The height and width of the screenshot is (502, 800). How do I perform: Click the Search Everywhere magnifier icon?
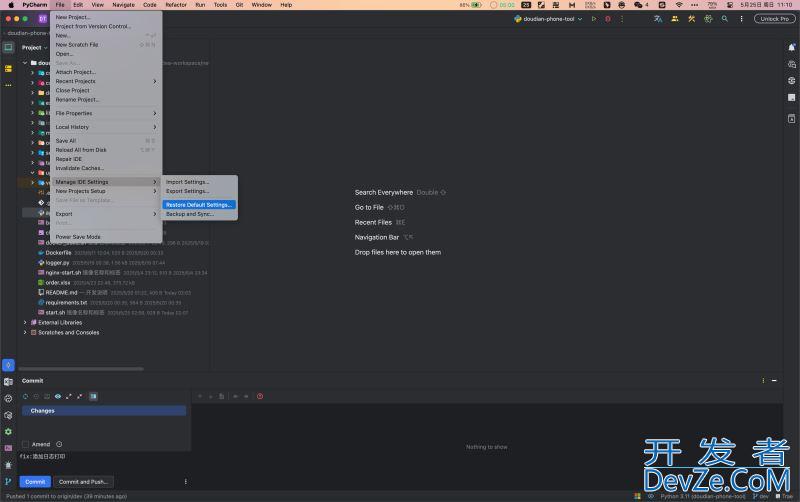click(x=724, y=19)
